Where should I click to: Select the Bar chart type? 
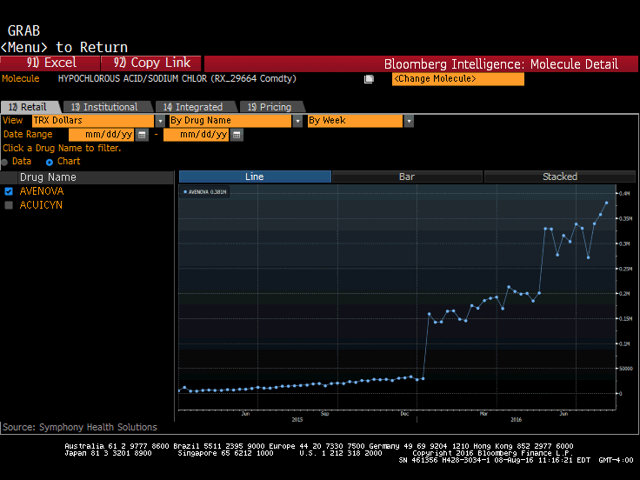click(x=407, y=177)
